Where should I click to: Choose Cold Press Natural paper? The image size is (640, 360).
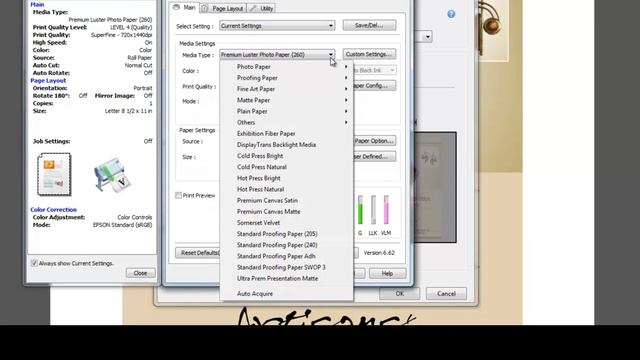(x=287, y=167)
